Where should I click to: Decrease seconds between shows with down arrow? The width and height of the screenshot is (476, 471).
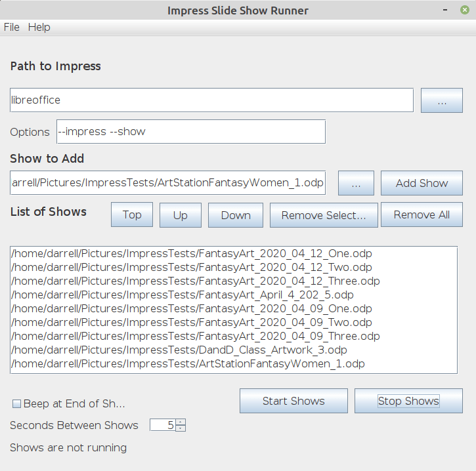point(181,428)
